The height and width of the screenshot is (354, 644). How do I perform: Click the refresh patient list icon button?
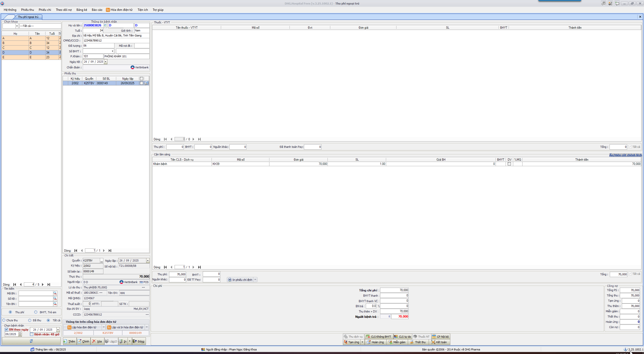(x=31, y=341)
